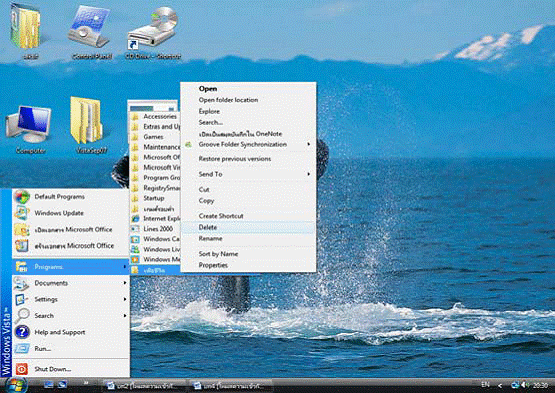
Task: Click the taskbar clock
Action: click(x=540, y=385)
